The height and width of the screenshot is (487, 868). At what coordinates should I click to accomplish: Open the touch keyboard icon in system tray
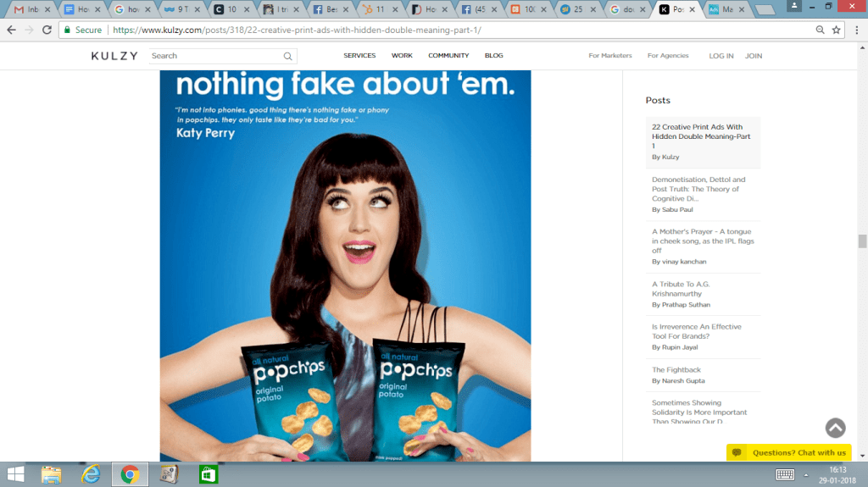pyautogui.click(x=784, y=474)
